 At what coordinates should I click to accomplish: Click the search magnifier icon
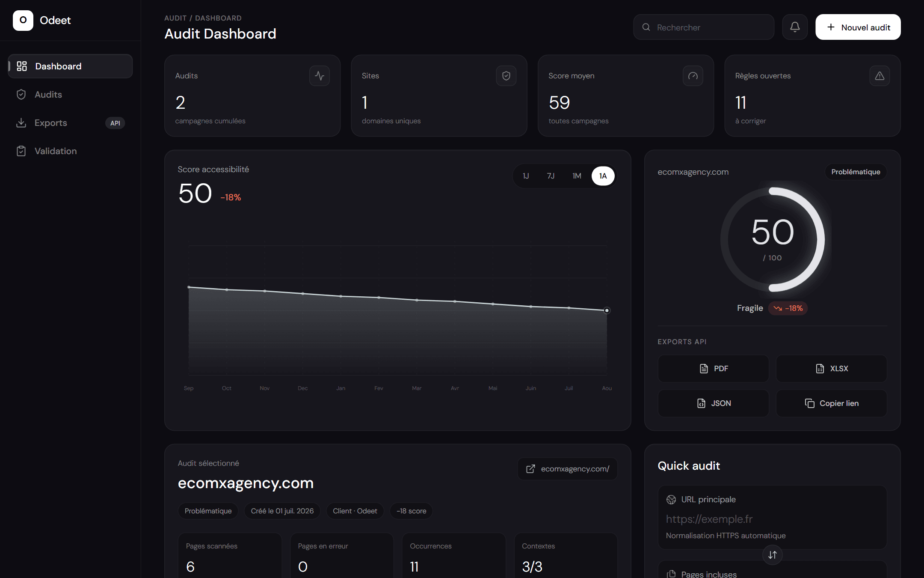646,27
